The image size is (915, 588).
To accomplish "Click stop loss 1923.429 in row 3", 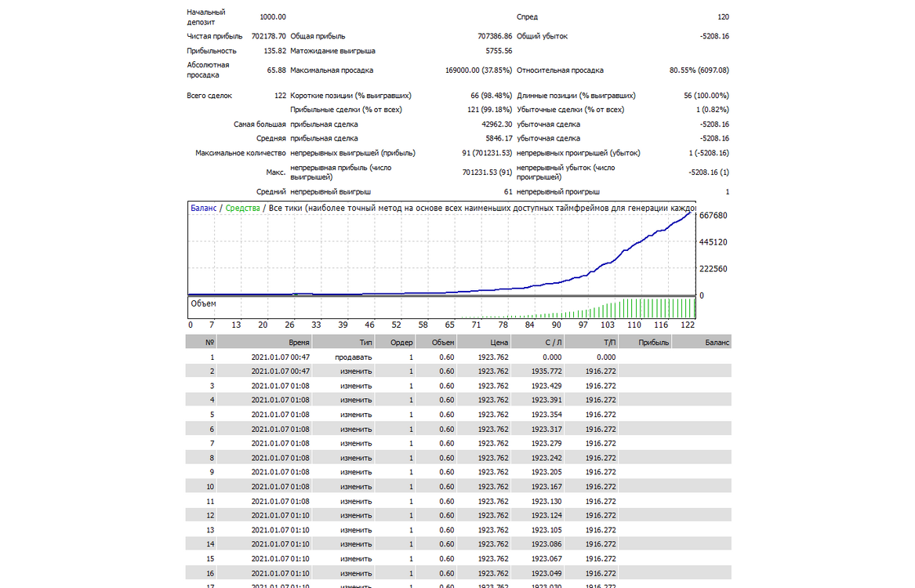I will [x=546, y=387].
